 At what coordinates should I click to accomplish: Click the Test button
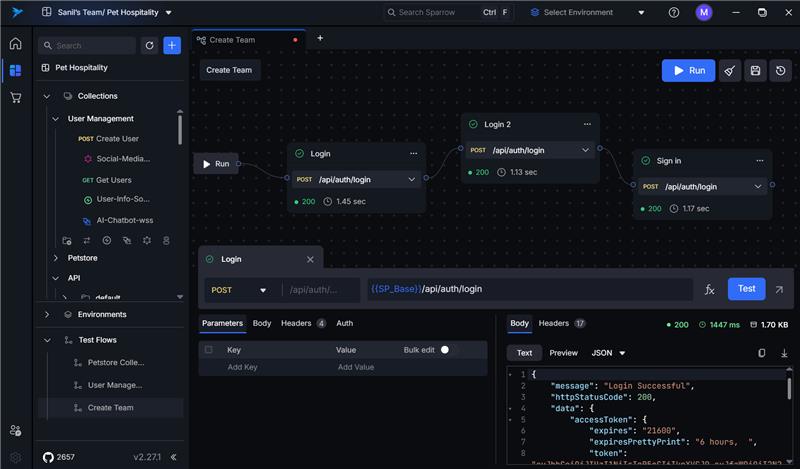pyautogui.click(x=746, y=289)
